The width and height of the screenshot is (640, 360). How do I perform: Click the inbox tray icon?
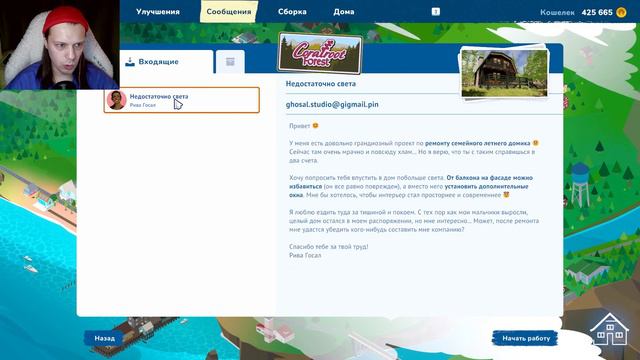pyautogui.click(x=130, y=62)
